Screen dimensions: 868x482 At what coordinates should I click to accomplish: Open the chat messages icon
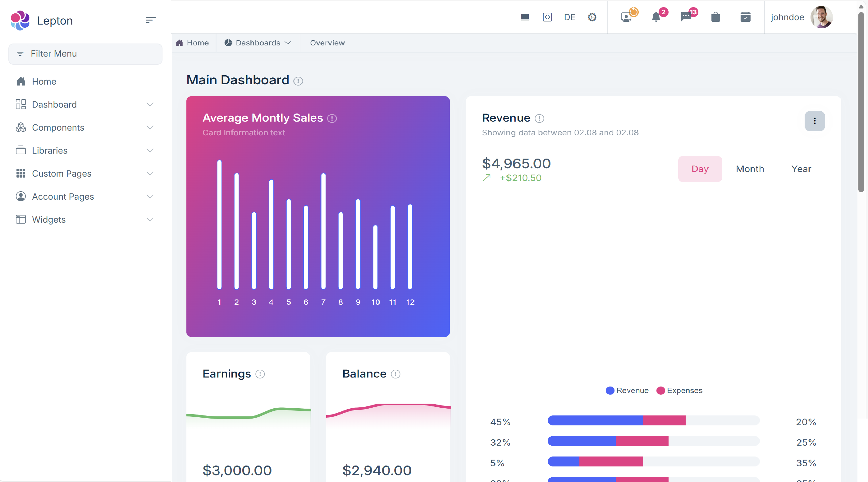coord(686,17)
